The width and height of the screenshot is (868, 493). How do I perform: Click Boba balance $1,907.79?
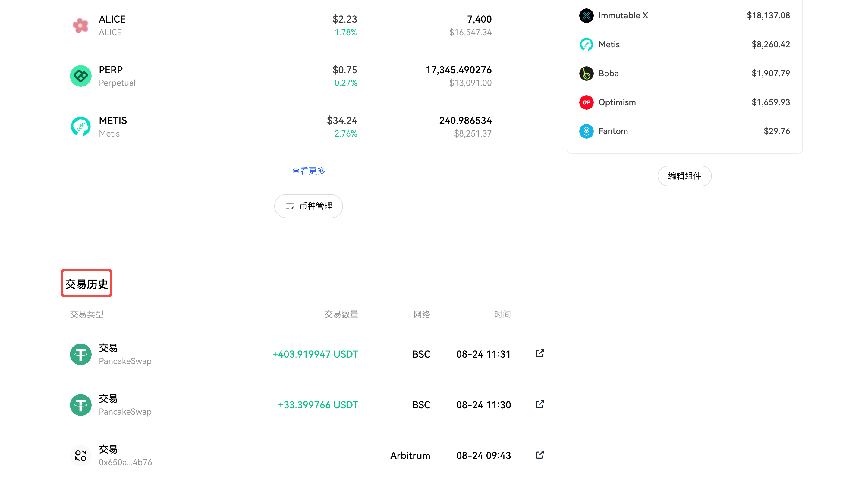point(771,74)
